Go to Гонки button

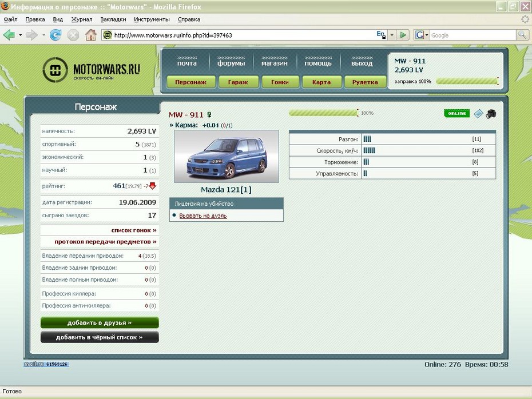pyautogui.click(x=280, y=82)
